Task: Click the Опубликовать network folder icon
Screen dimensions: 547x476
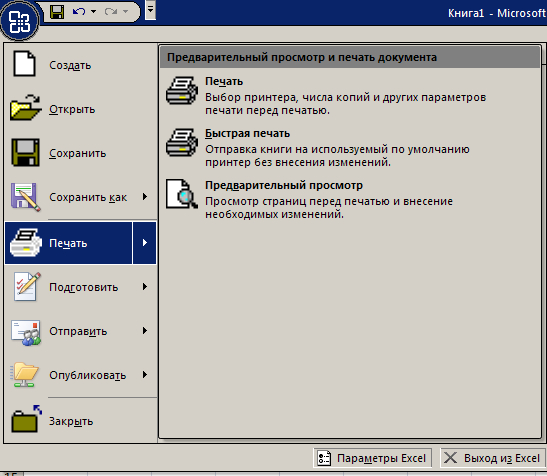Action: (24, 375)
